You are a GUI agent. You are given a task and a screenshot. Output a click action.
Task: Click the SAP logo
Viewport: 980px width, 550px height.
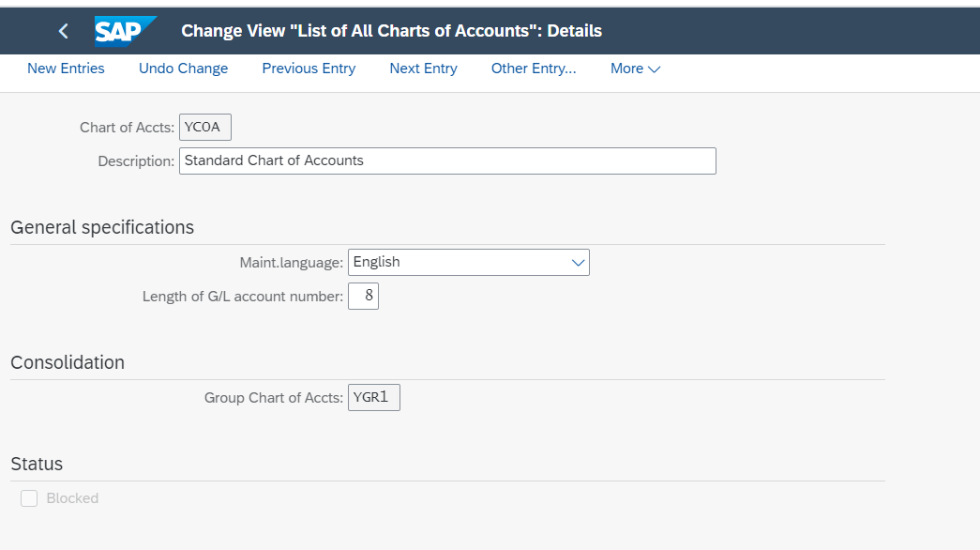pyautogui.click(x=125, y=31)
